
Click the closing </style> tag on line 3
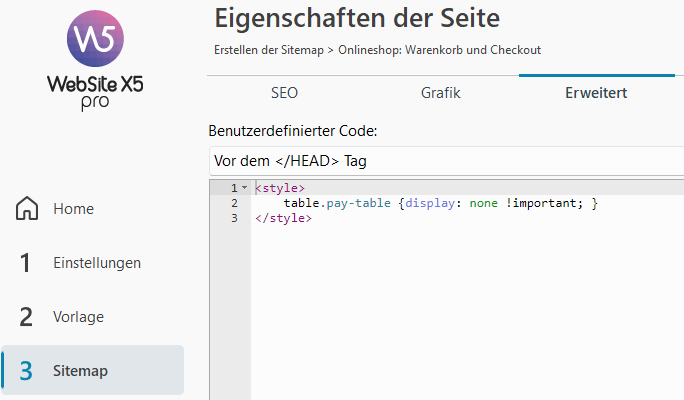click(x=283, y=218)
